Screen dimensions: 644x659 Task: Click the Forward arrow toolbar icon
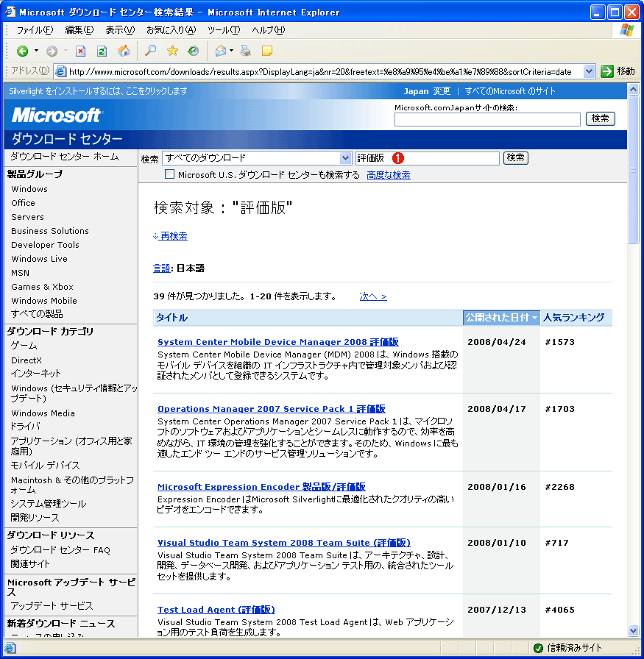(52, 51)
